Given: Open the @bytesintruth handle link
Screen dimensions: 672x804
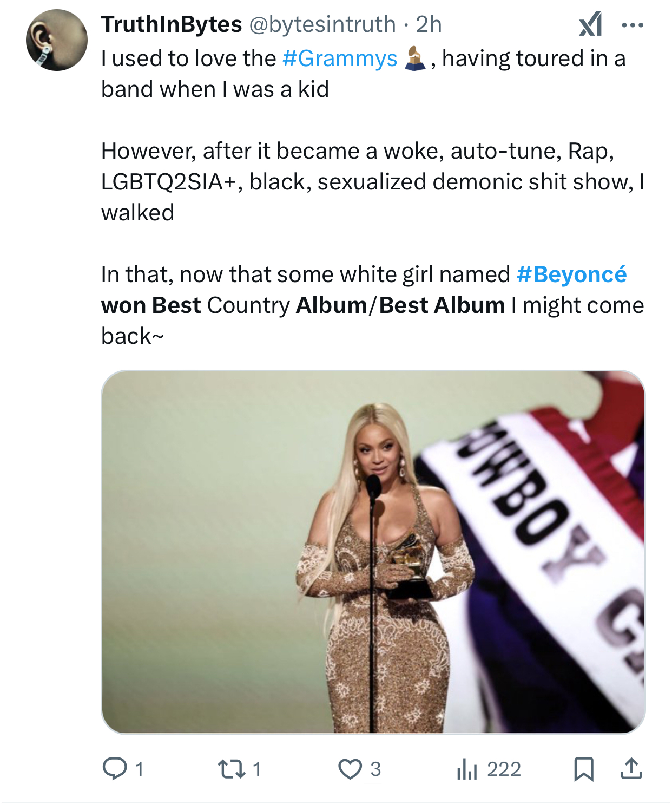Looking at the screenshot, I should click(322, 24).
